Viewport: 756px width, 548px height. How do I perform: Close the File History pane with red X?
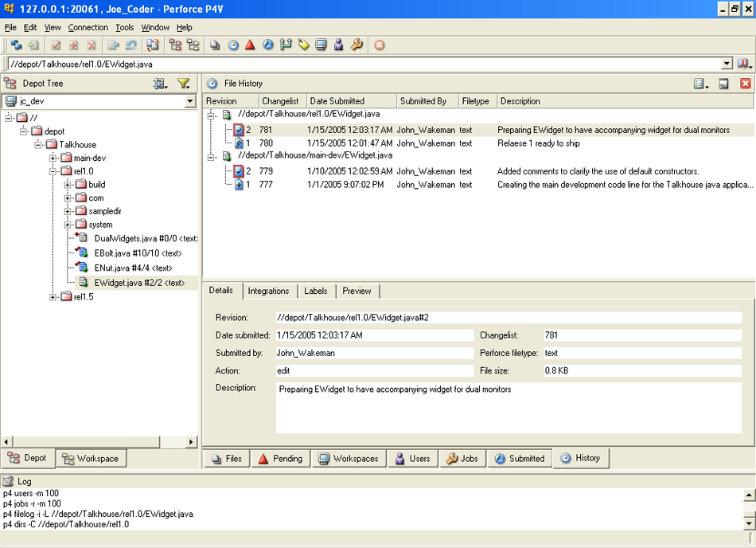coord(745,83)
